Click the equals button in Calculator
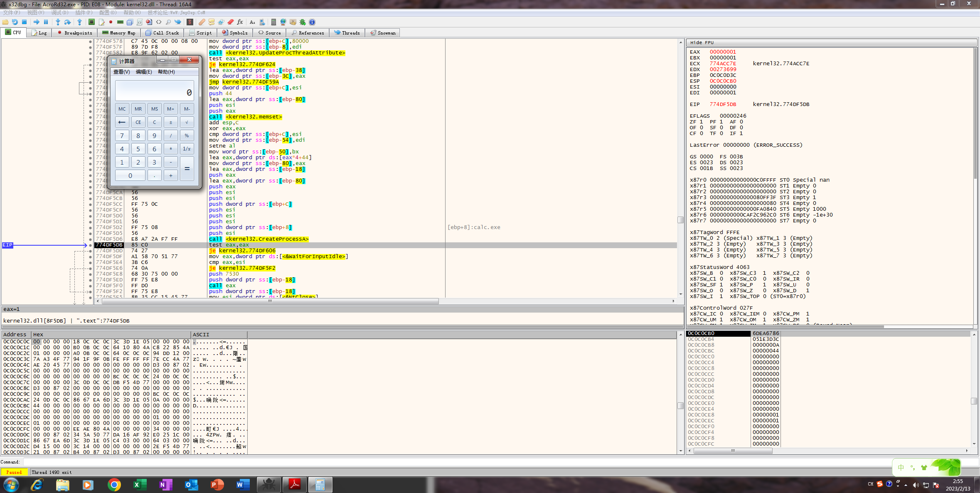This screenshot has height=493, width=980. (187, 169)
